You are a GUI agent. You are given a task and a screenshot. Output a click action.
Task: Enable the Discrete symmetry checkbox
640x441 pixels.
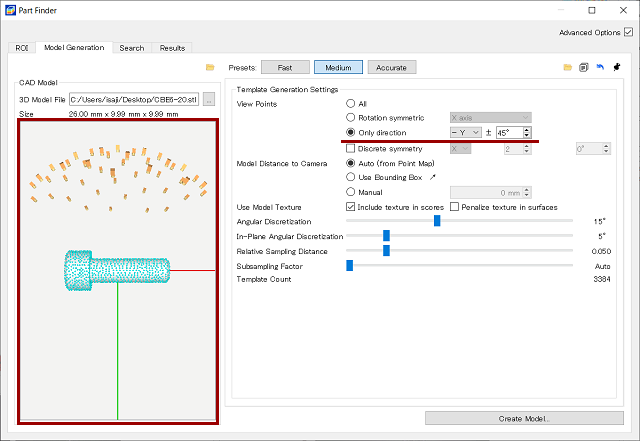(x=350, y=148)
